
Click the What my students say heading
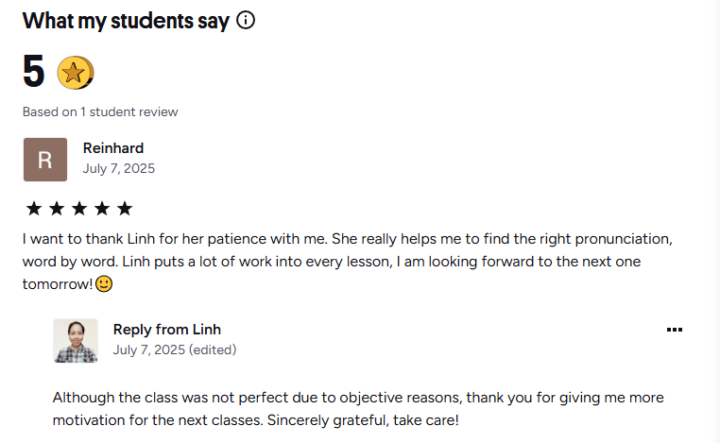click(126, 20)
